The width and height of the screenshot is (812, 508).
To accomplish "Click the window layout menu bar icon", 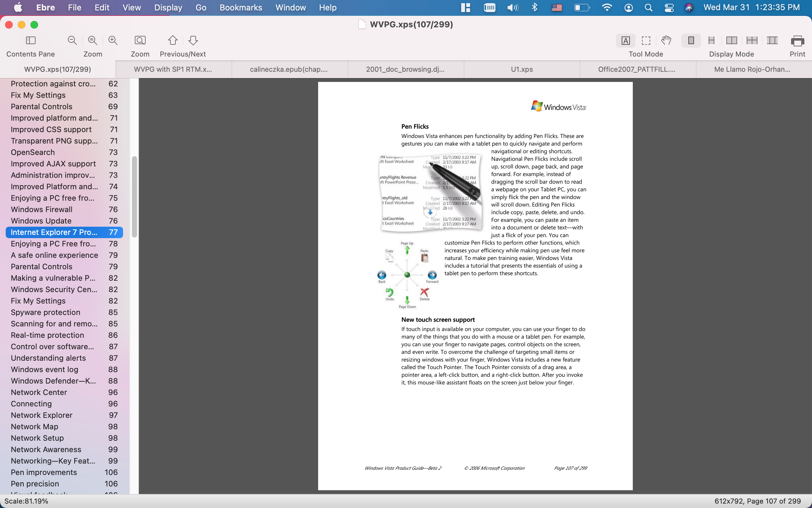I will [x=466, y=7].
